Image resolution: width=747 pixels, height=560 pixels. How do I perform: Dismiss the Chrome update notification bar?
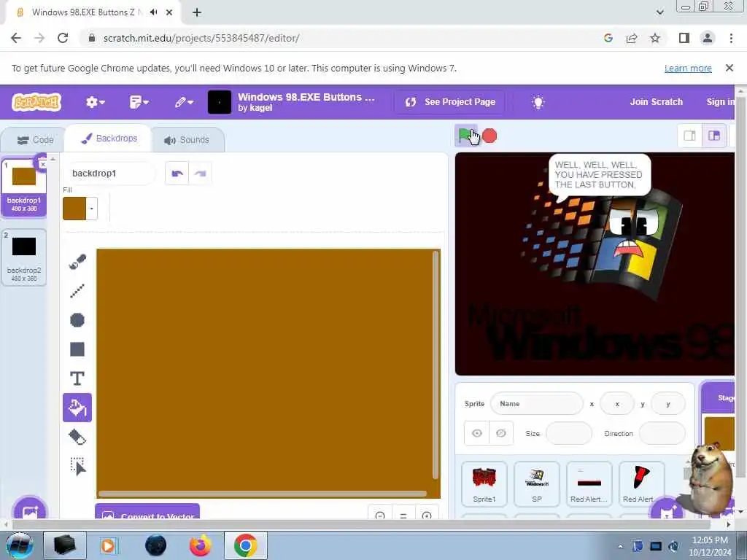pos(729,68)
